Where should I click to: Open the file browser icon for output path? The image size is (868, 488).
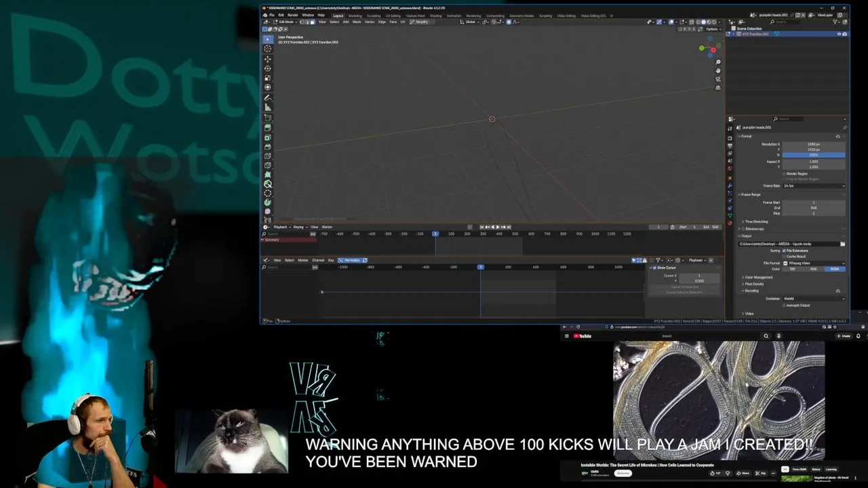[x=842, y=244]
